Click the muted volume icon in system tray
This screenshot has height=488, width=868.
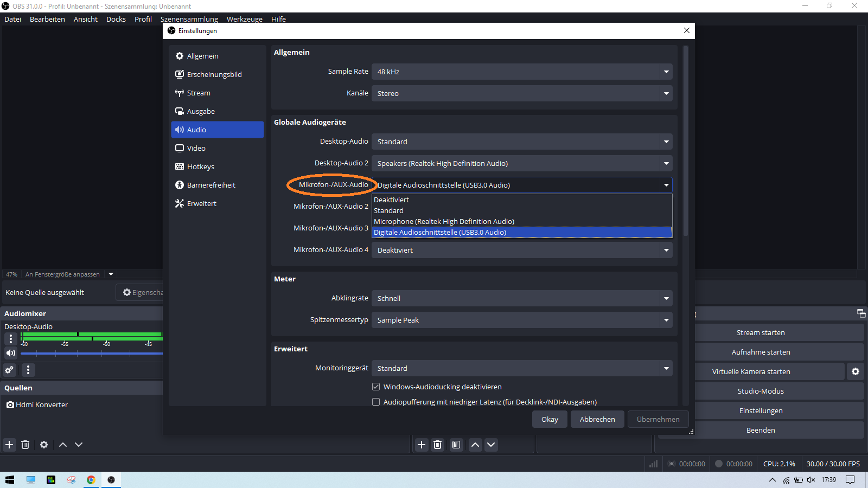pyautogui.click(x=811, y=480)
